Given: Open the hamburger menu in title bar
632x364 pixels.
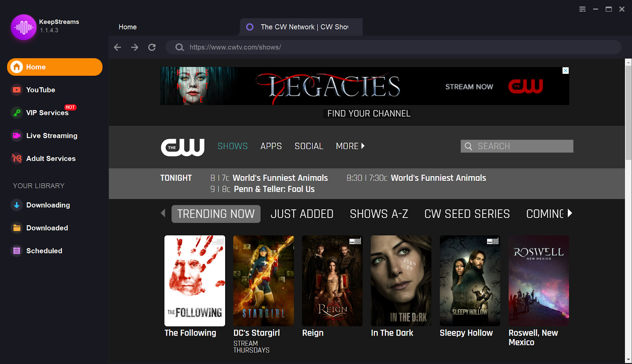Looking at the screenshot, I should click(x=582, y=9).
